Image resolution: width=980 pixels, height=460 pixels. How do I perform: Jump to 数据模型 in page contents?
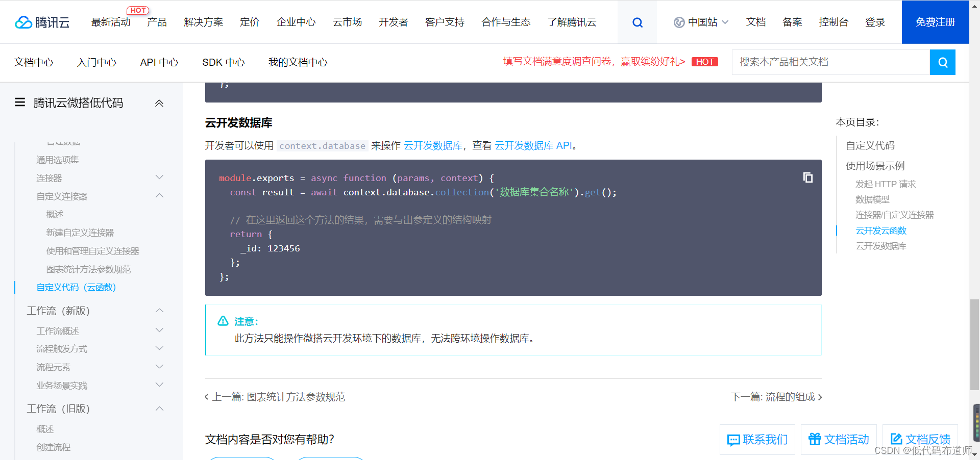tap(872, 199)
